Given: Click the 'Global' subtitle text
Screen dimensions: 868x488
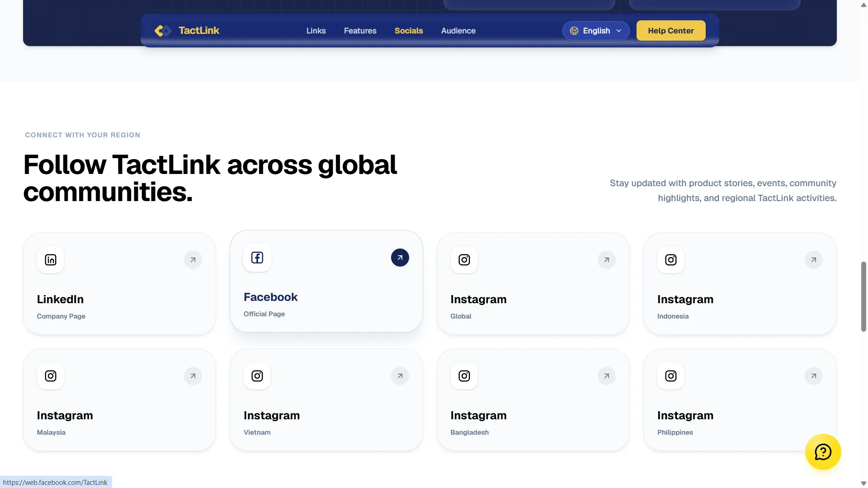Looking at the screenshot, I should 461,316.
